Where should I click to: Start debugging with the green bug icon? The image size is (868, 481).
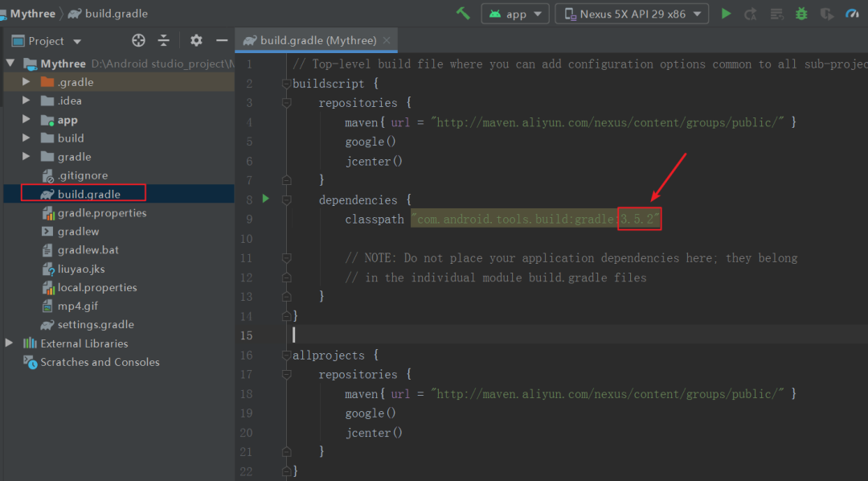click(801, 14)
